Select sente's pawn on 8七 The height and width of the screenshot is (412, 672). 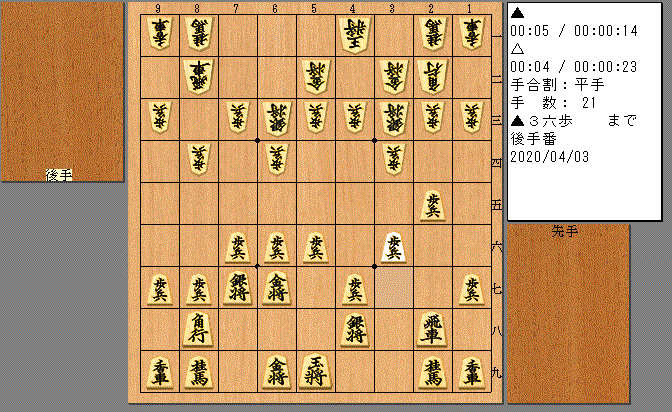coord(199,289)
